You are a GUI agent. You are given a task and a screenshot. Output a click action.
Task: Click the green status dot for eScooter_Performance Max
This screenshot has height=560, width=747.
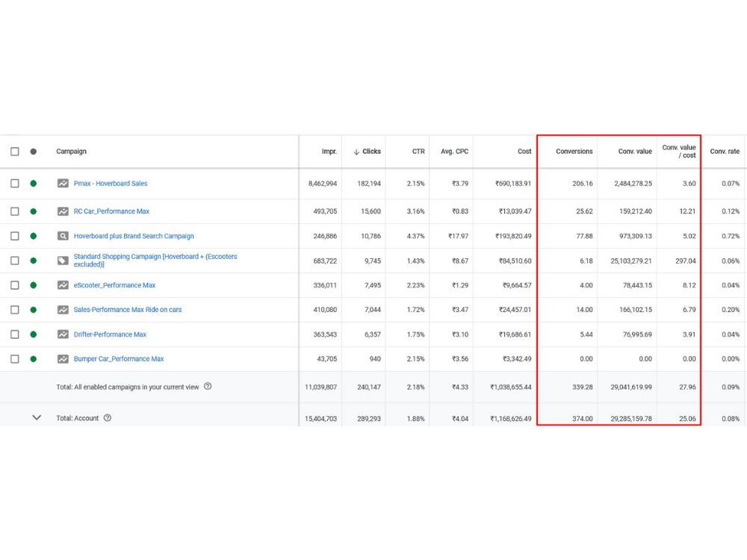click(34, 285)
